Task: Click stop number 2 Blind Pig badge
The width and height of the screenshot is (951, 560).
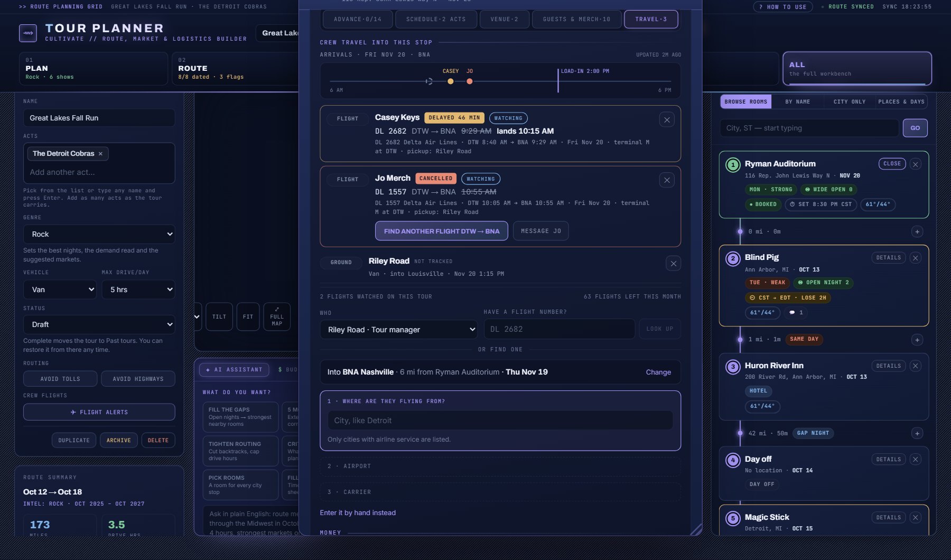Action: point(733,258)
